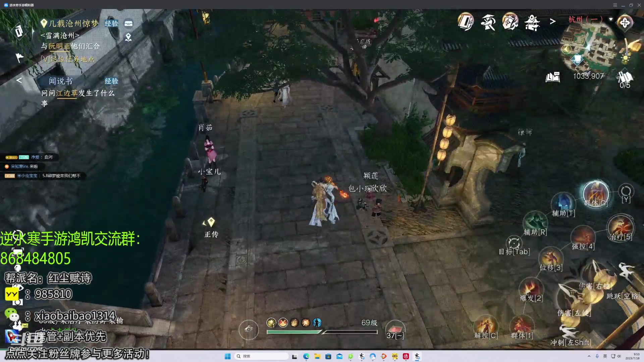The image size is (644, 362).
Task: Select the quest 几载沧州惊梦
Action: (74, 23)
